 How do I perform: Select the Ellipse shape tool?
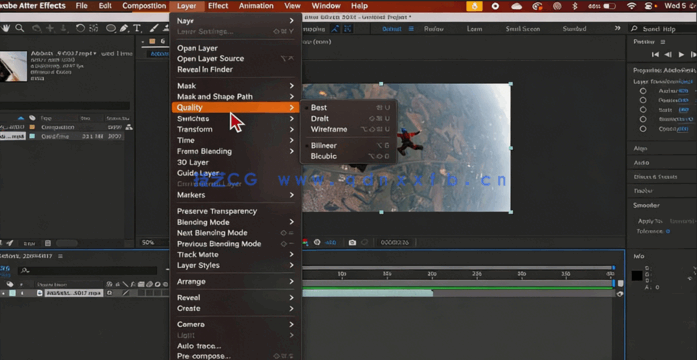[110, 28]
